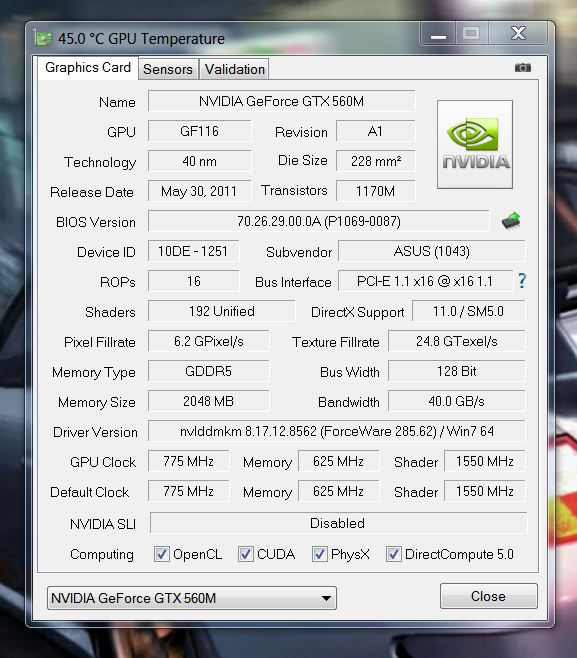Click the Subvendor field ASUS (1043)
Viewport: 577px width, 658px height.
tap(431, 251)
